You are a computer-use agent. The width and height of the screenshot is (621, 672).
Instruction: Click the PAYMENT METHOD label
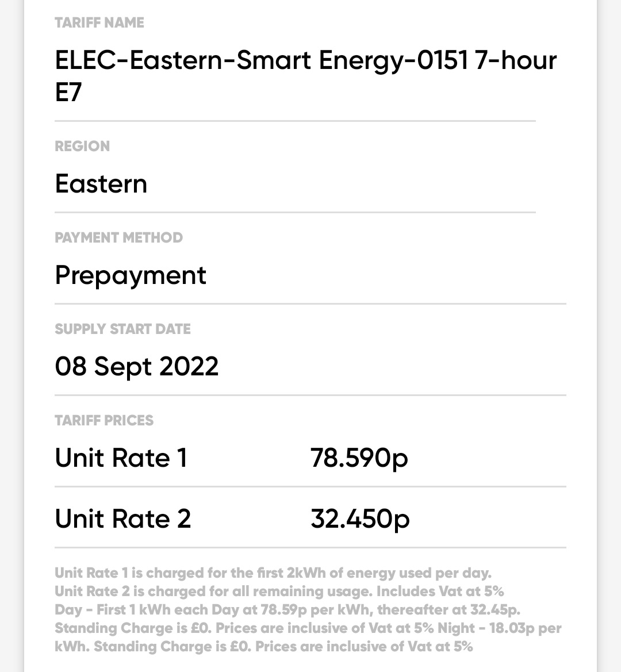click(118, 237)
